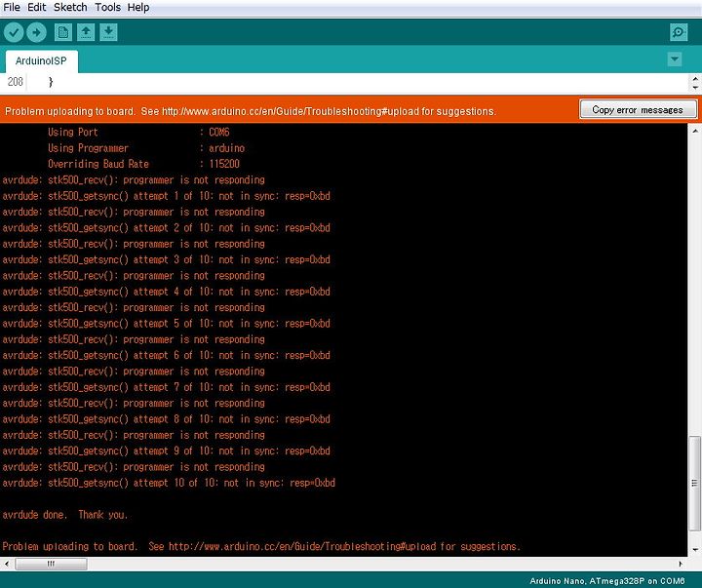This screenshot has width=702, height=588.
Task: Open the Edit menu
Action: (37, 7)
